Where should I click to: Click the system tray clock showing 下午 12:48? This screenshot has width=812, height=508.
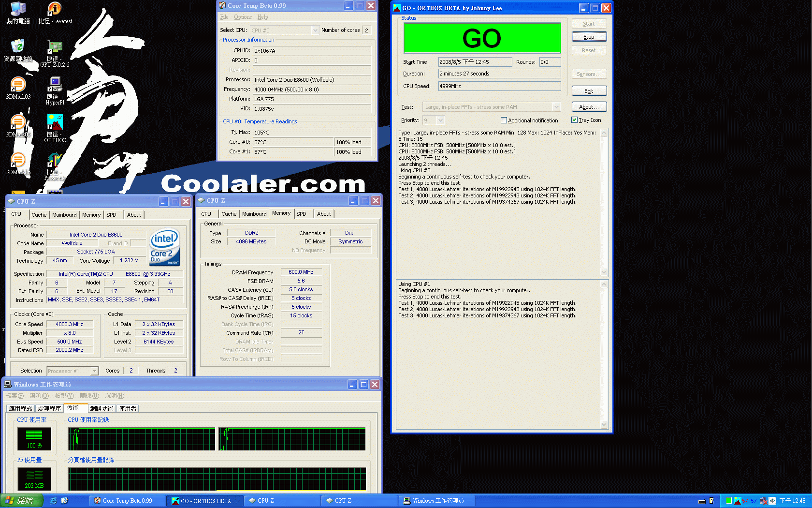pyautogui.click(x=793, y=501)
